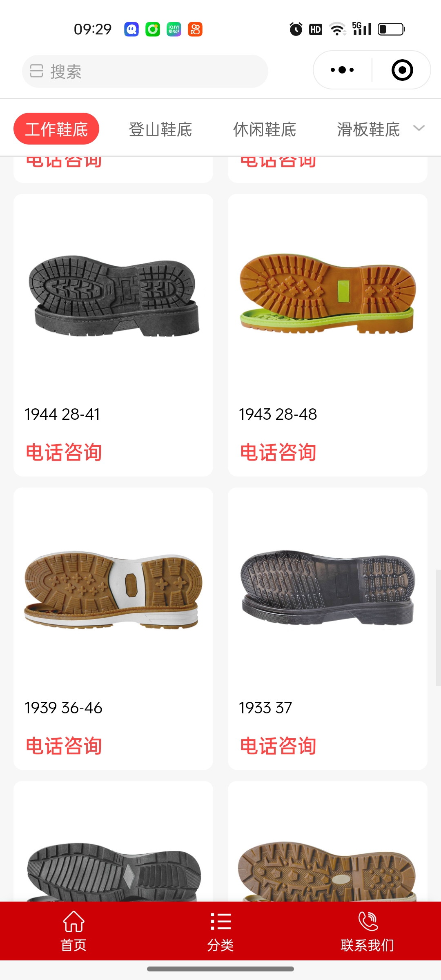Tap the iQIYI notification icon
Image resolution: width=441 pixels, height=980 pixels.
pyautogui.click(x=174, y=29)
